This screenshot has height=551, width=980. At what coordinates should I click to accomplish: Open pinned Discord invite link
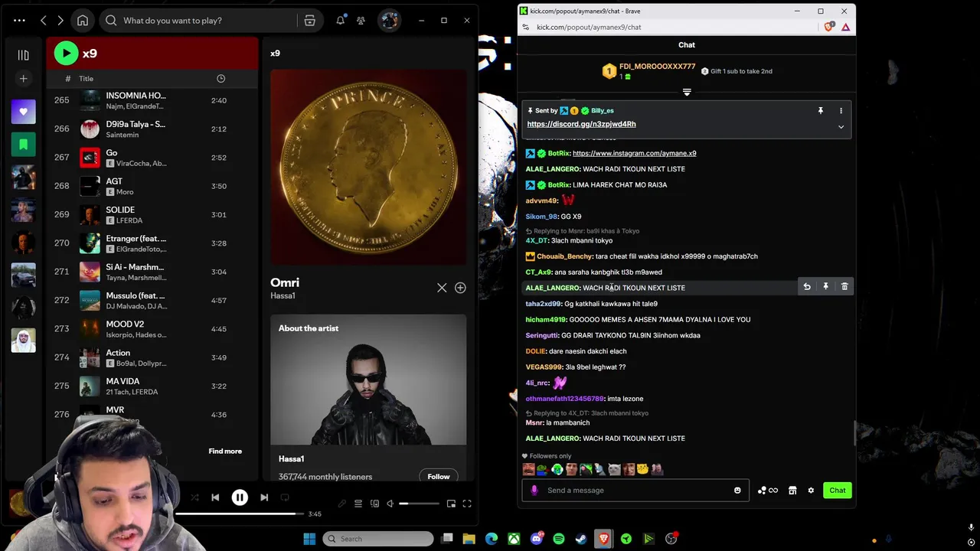coord(581,124)
